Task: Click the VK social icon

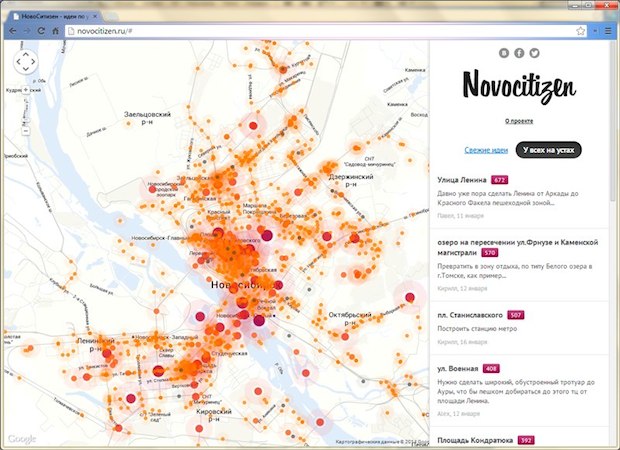Action: point(505,52)
